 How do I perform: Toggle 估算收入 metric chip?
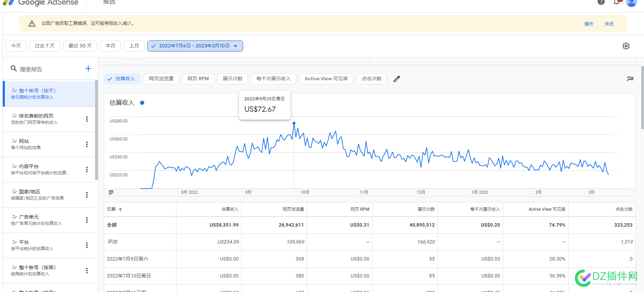pos(122,79)
